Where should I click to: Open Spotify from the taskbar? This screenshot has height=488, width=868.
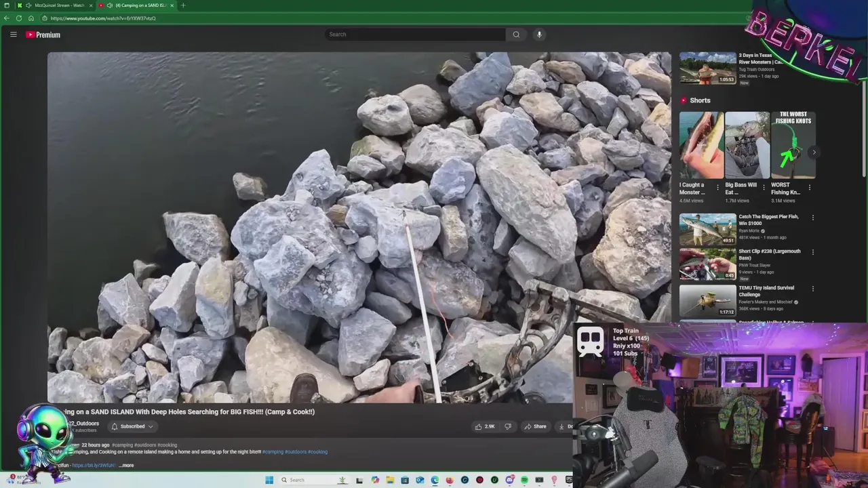(525, 480)
